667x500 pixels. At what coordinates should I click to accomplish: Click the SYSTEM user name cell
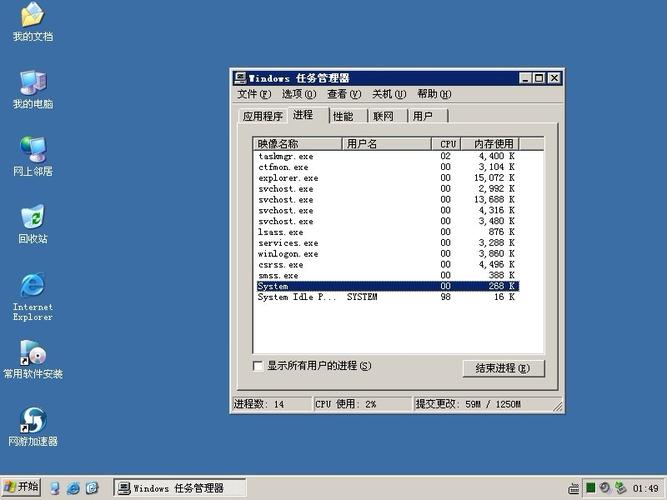pyautogui.click(x=362, y=297)
